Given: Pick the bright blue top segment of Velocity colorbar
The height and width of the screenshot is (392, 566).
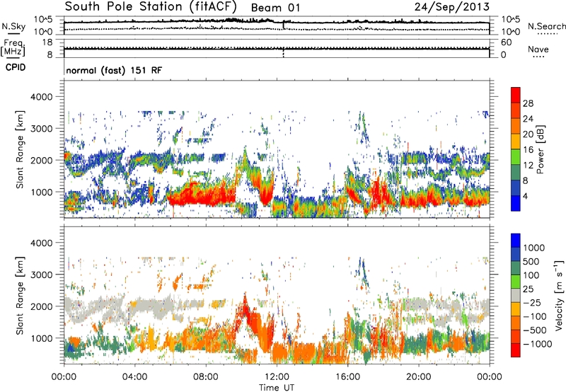Looking at the screenshot, I should [516, 241].
